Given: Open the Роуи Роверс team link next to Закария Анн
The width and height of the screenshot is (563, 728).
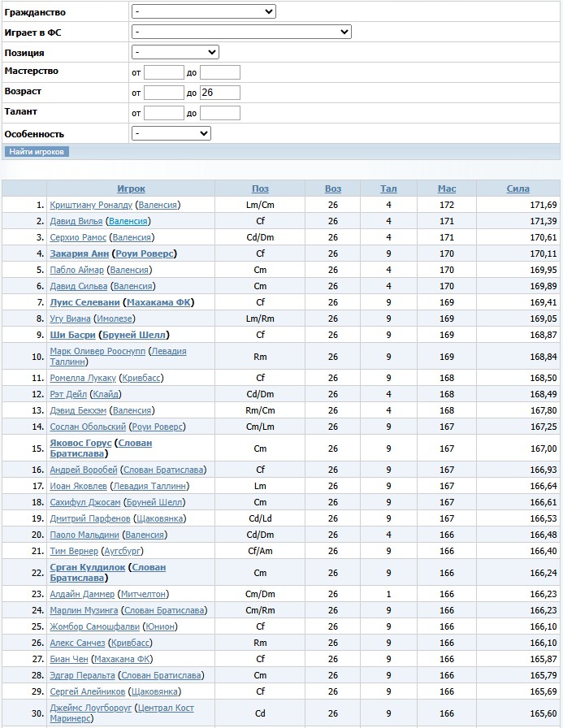Looking at the screenshot, I should click(145, 253).
